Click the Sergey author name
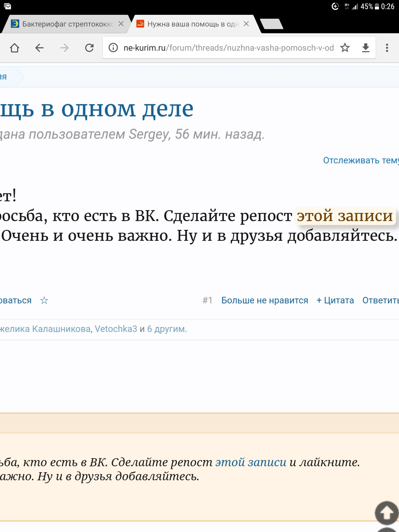This screenshot has height=532, width=399. (149, 134)
